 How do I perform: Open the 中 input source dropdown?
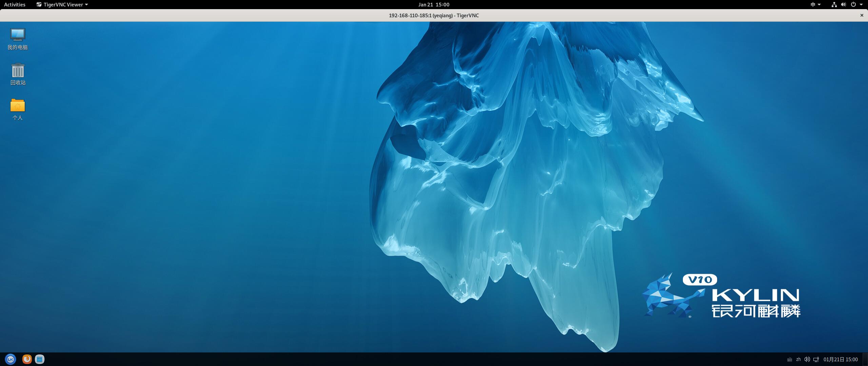815,4
